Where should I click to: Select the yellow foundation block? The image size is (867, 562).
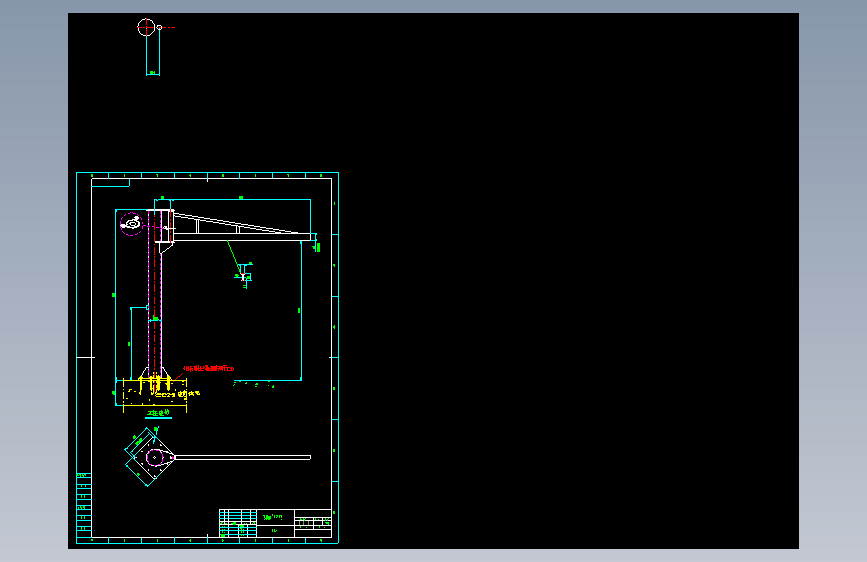pos(154,393)
